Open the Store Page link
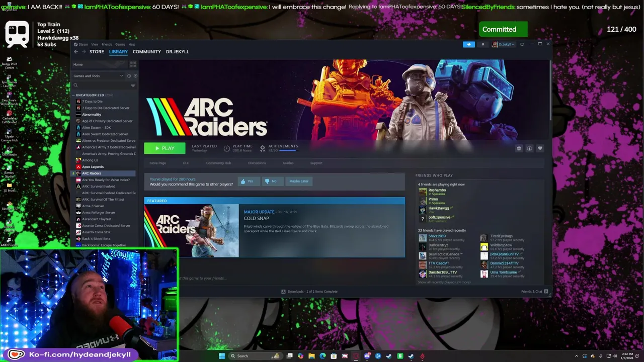This screenshot has height=362, width=644. 157,163
